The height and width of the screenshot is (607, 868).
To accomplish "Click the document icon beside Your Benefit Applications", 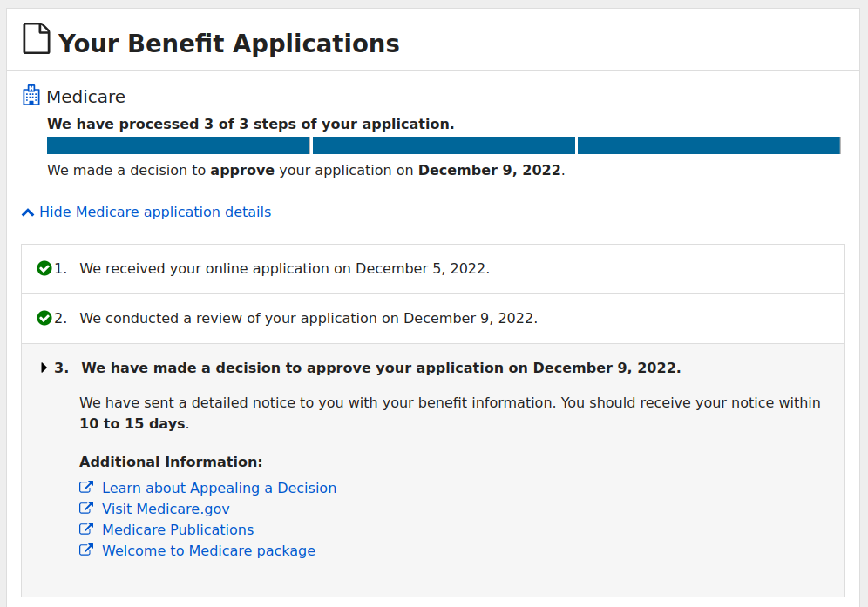I will (36, 38).
